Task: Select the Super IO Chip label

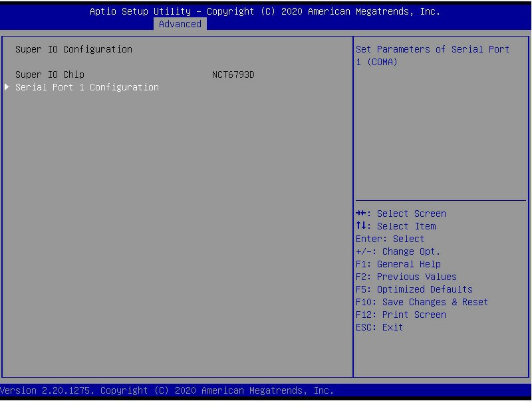Action: pyautogui.click(x=49, y=74)
